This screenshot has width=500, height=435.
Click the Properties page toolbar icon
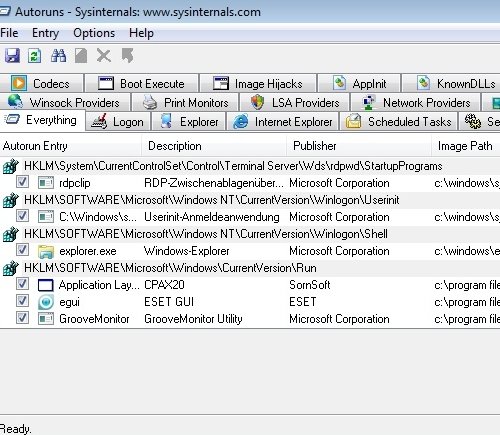click(81, 55)
